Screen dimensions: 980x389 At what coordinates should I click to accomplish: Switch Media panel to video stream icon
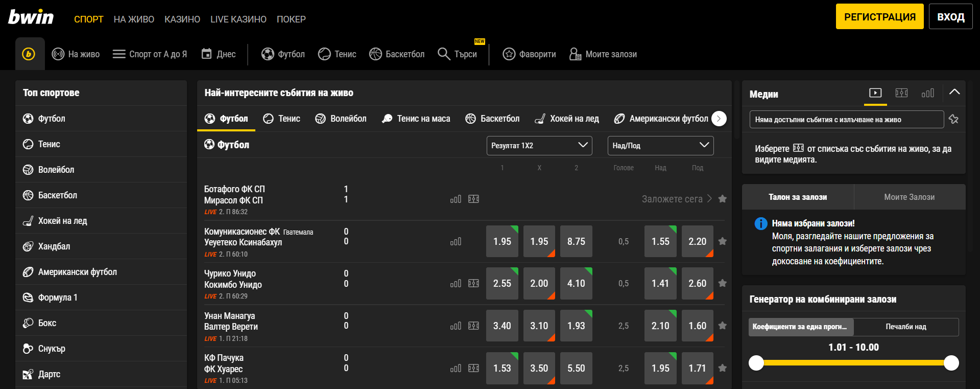[875, 93]
